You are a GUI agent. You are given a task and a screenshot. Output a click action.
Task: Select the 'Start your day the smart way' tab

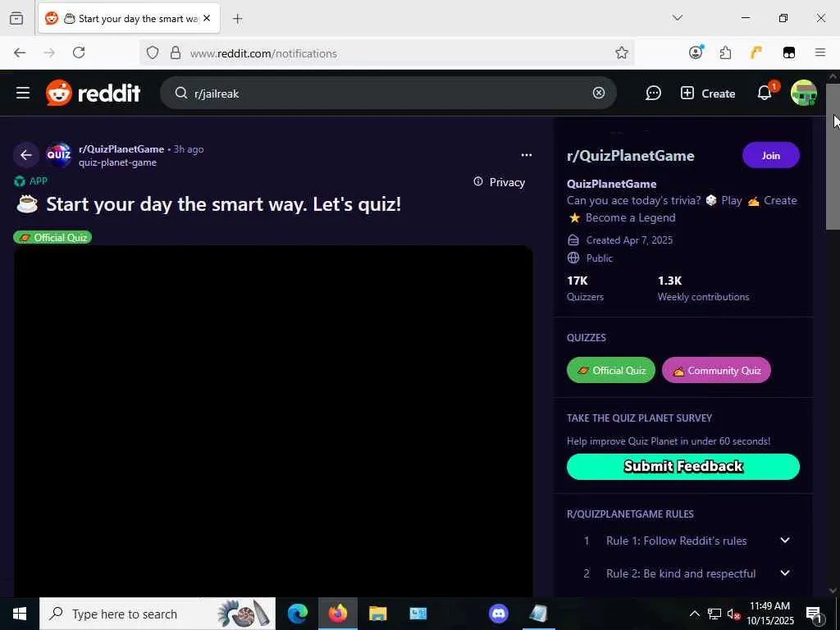pos(129,19)
